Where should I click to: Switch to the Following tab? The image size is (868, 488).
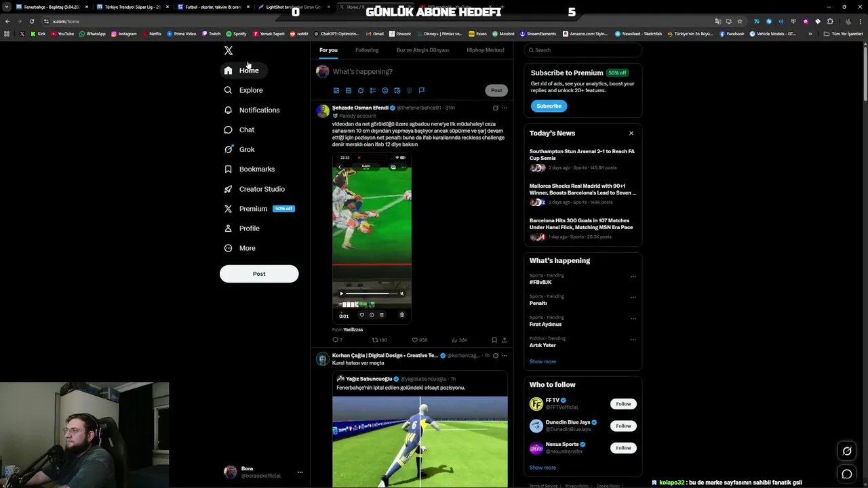point(367,50)
